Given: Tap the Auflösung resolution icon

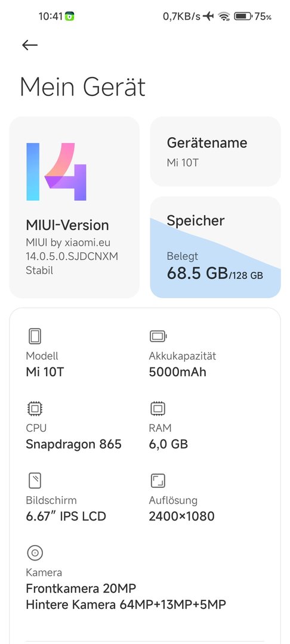Looking at the screenshot, I should coord(158,481).
